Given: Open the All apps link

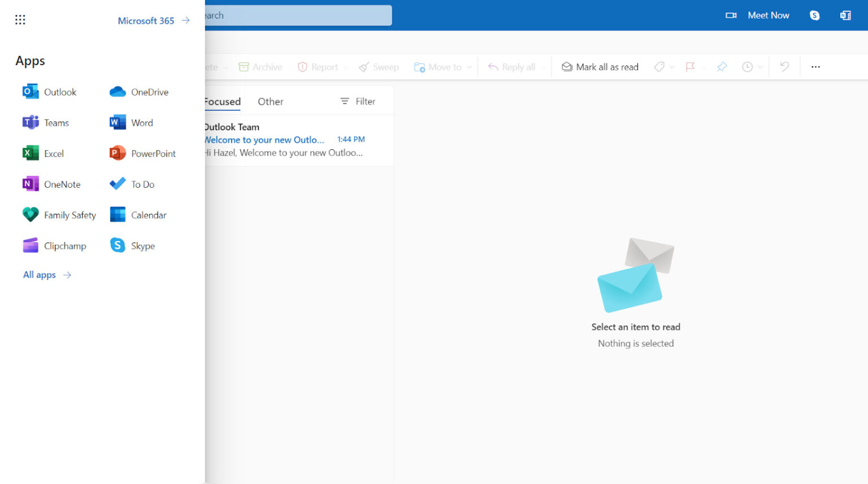Looking at the screenshot, I should 40,275.
